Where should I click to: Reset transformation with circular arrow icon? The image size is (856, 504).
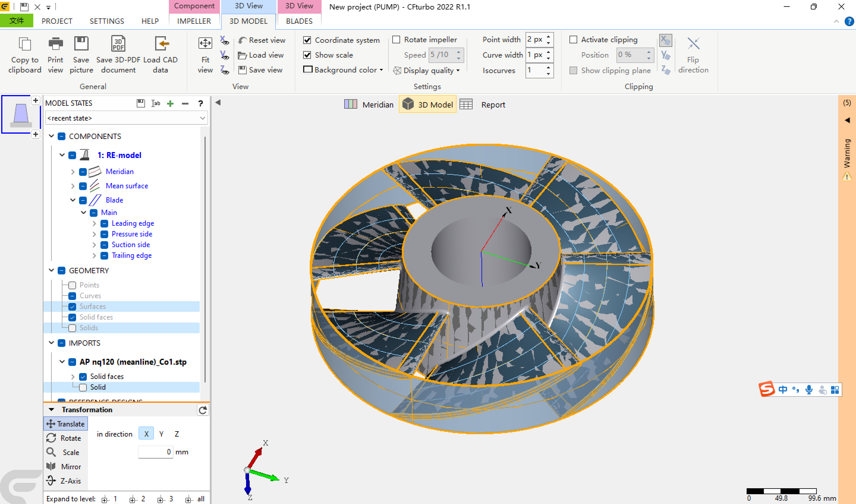(203, 410)
